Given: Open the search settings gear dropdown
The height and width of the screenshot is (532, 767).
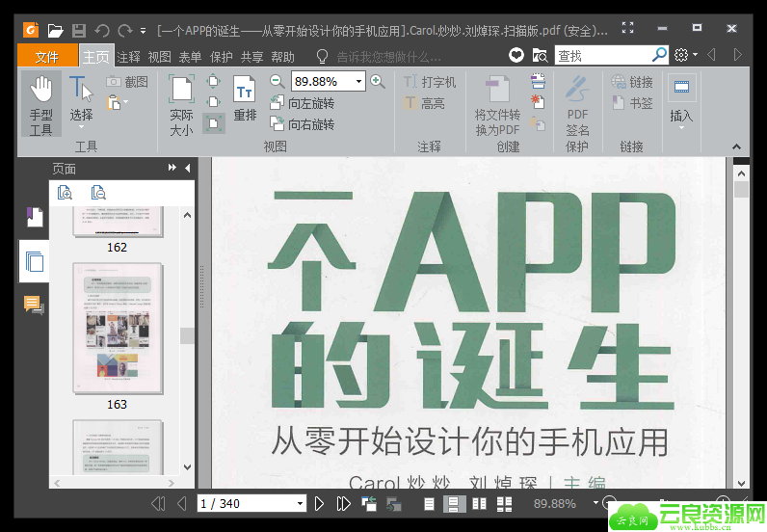Looking at the screenshot, I should tap(686, 55).
